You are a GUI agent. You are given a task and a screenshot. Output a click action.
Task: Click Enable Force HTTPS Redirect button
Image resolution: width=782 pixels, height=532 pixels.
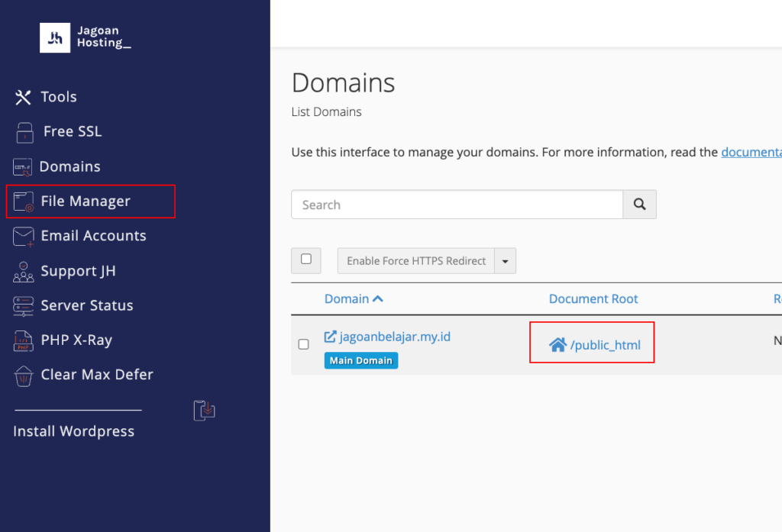416,261
